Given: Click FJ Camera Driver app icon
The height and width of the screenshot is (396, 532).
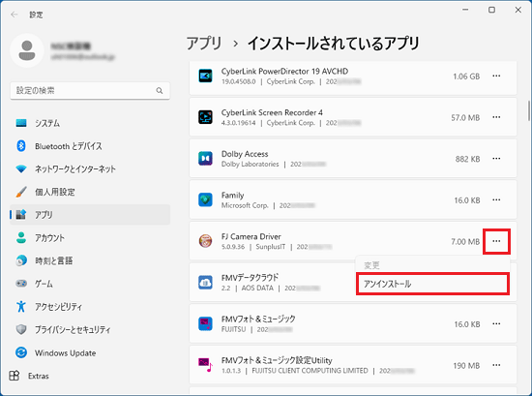Looking at the screenshot, I should click(205, 241).
